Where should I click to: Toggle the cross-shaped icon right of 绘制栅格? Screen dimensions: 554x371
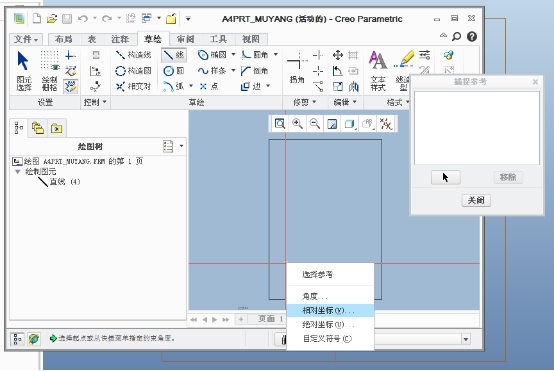click(70, 55)
